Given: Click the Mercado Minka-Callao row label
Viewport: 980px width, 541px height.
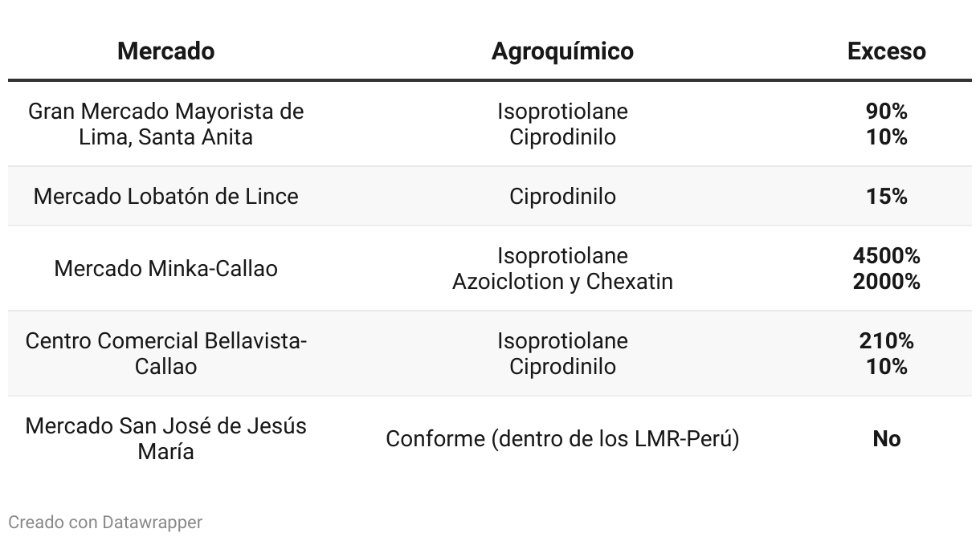Looking at the screenshot, I should [x=165, y=268].
